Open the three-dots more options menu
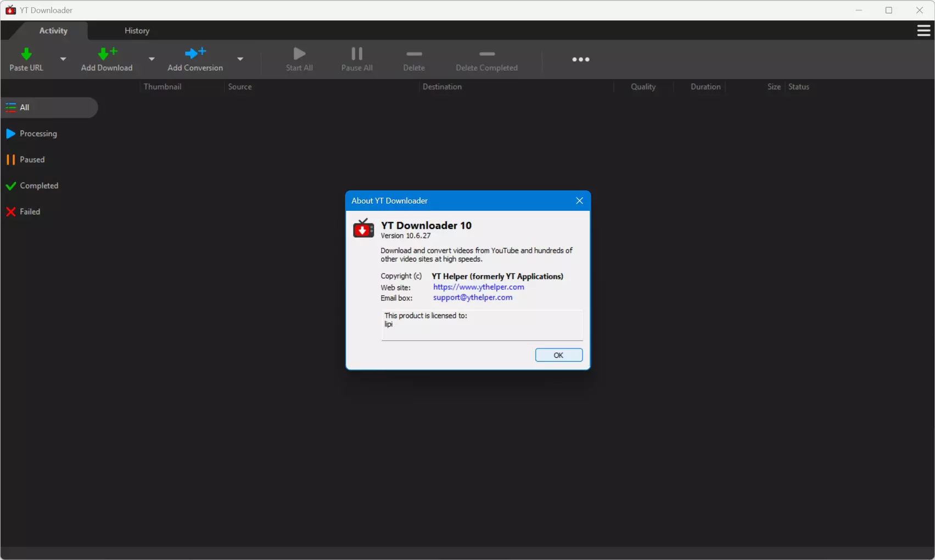935x560 pixels. (581, 59)
